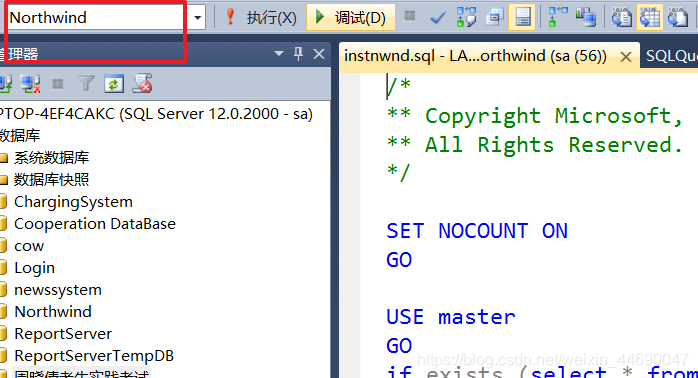Screen dimensions: 698x378
Task: Click the opening /* comment marker
Action: pos(398,86)
